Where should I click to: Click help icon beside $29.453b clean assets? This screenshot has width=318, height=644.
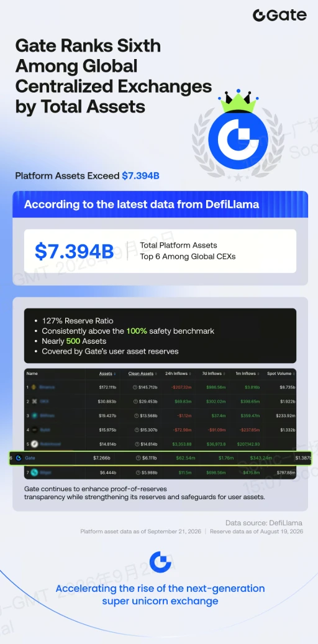pos(136,402)
